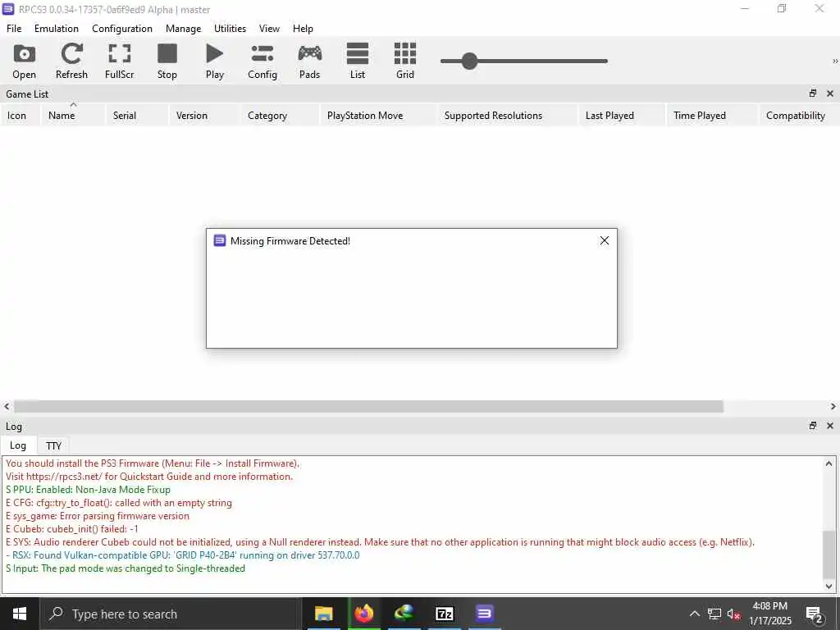Screen dimensions: 840x630
Task: Sort by Time Played column header
Action: click(x=713, y=115)
